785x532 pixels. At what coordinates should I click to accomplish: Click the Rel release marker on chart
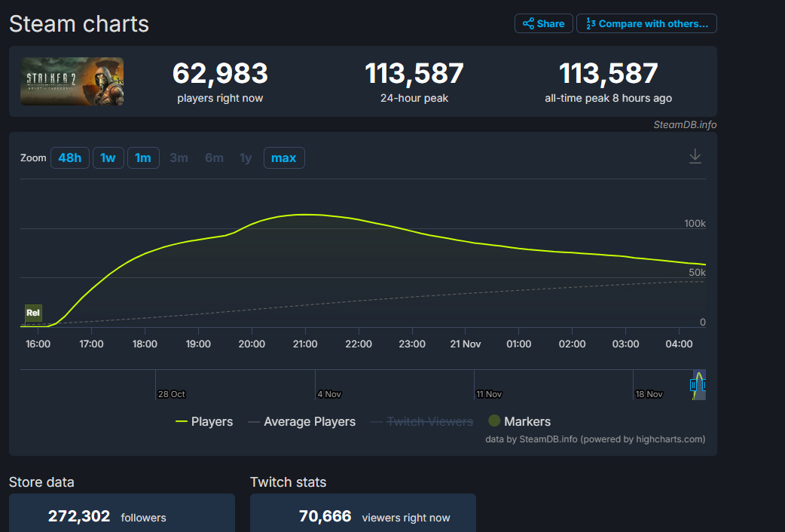[33, 313]
